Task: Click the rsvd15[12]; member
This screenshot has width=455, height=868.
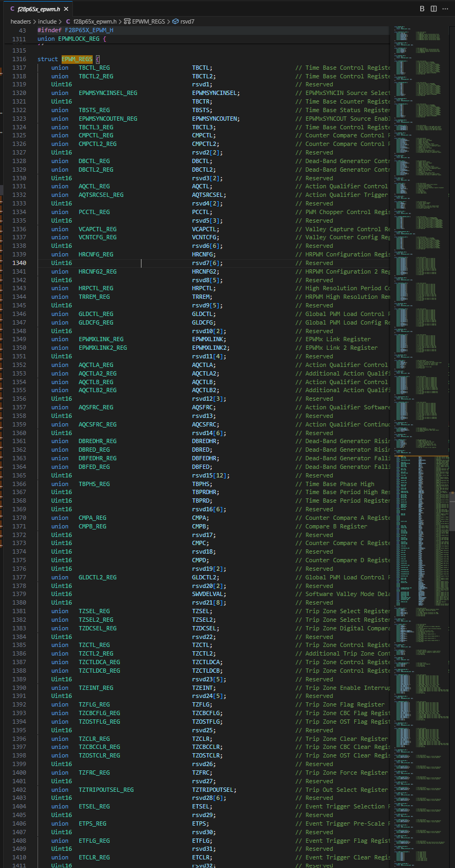Action: pyautogui.click(x=211, y=475)
